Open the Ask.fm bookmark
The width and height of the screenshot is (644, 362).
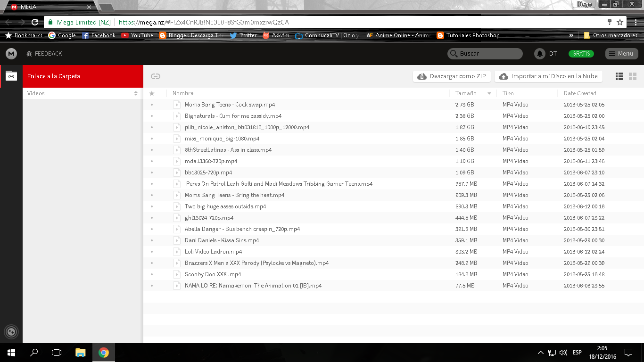[276, 35]
